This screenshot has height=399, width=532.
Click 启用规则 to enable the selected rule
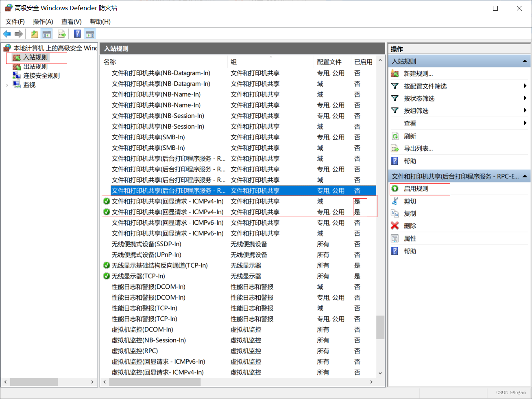click(416, 189)
